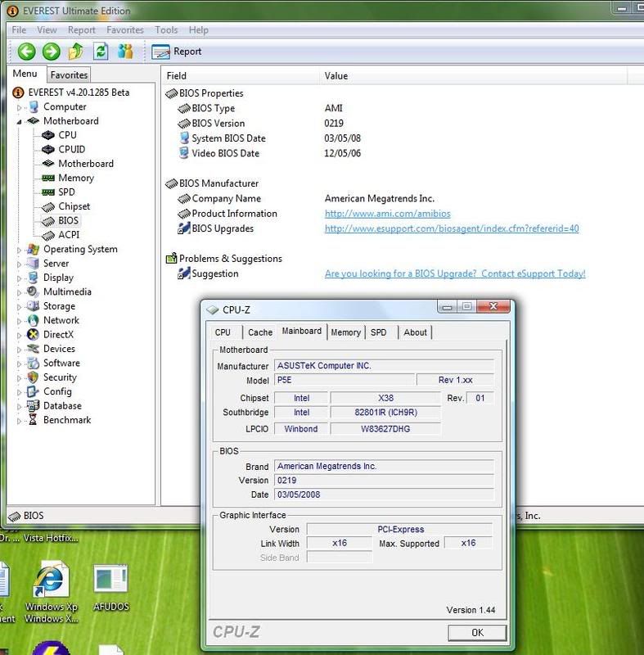This screenshot has height=655, width=644.
Task: Select the Motherboard sub-item under Motherboard
Action: pyautogui.click(x=86, y=164)
